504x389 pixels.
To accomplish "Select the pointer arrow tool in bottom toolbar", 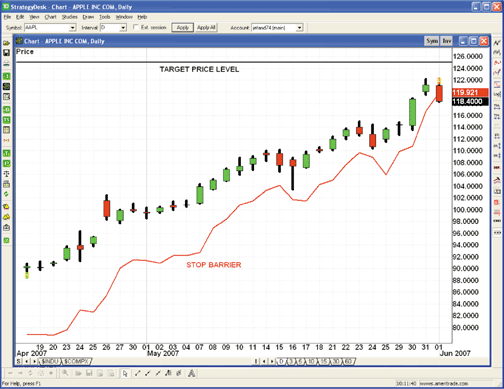I will coord(125,373).
